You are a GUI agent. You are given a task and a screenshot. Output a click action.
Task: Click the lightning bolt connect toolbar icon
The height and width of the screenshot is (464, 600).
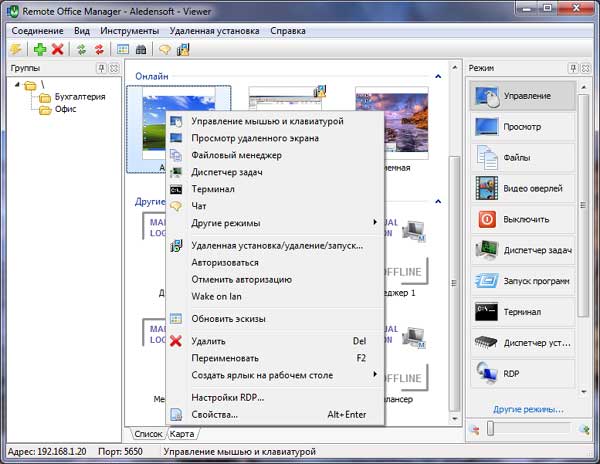tap(16, 49)
